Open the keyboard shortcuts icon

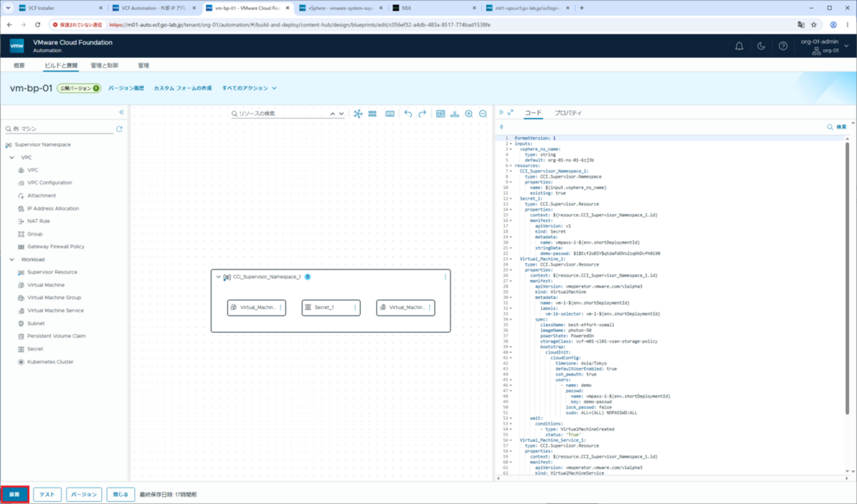click(x=390, y=114)
